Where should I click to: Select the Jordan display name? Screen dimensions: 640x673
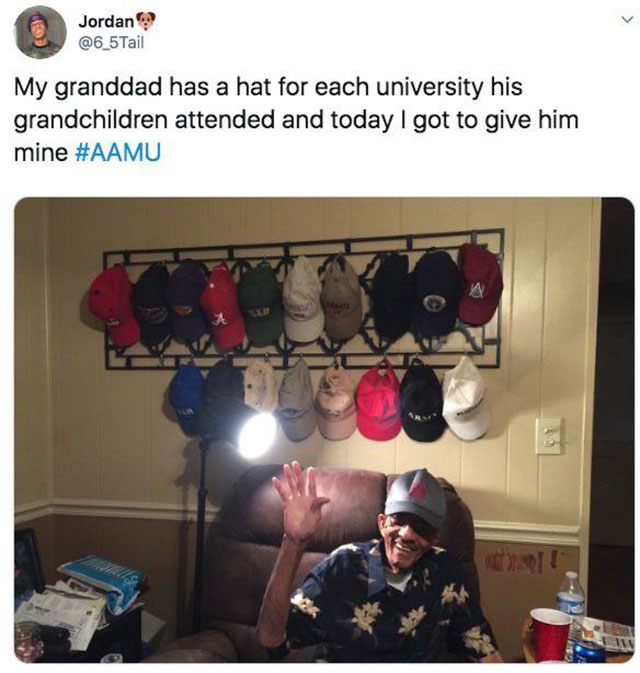click(106, 21)
